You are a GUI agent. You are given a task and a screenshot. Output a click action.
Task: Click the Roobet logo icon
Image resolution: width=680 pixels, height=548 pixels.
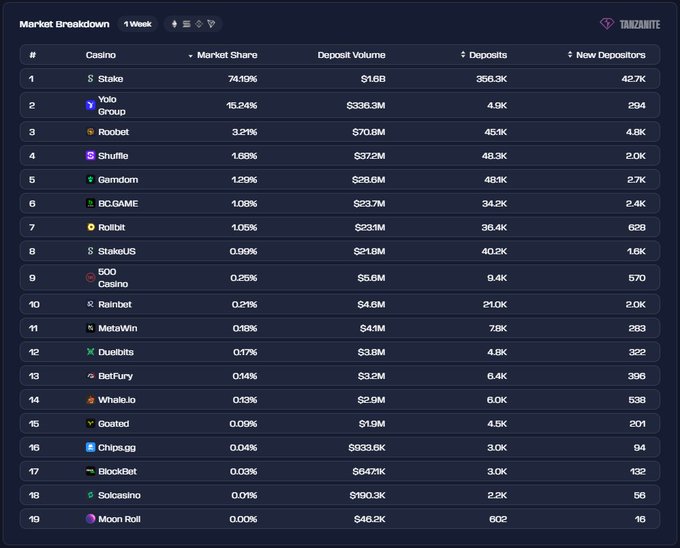click(x=90, y=132)
